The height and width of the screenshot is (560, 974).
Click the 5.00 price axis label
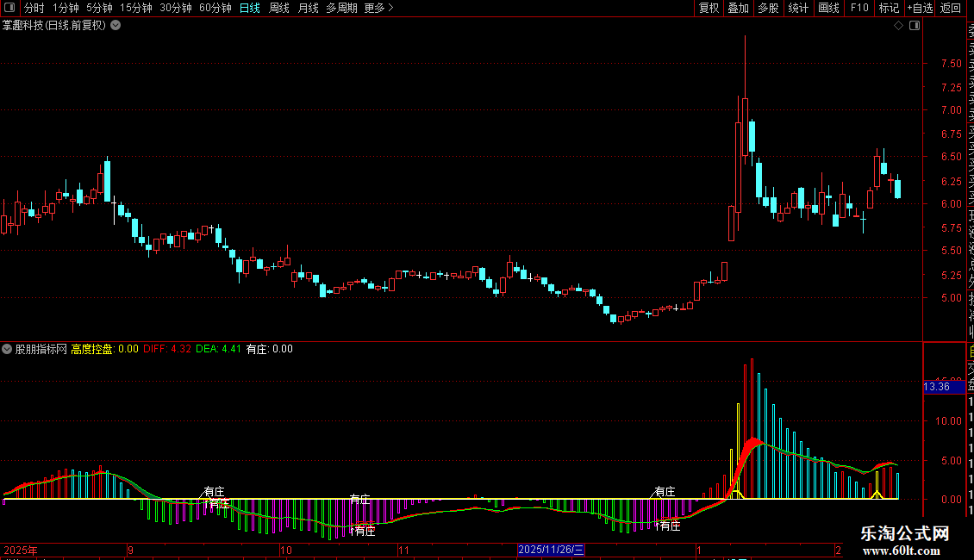pyautogui.click(x=951, y=298)
